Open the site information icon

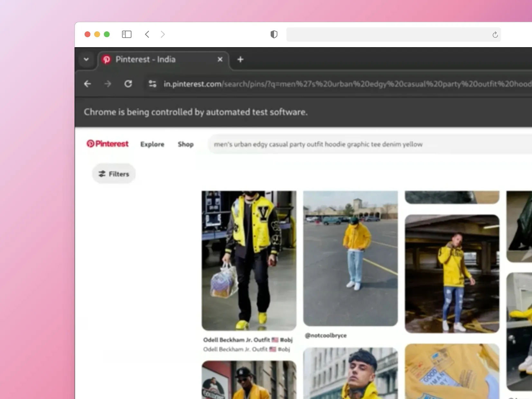coord(153,84)
